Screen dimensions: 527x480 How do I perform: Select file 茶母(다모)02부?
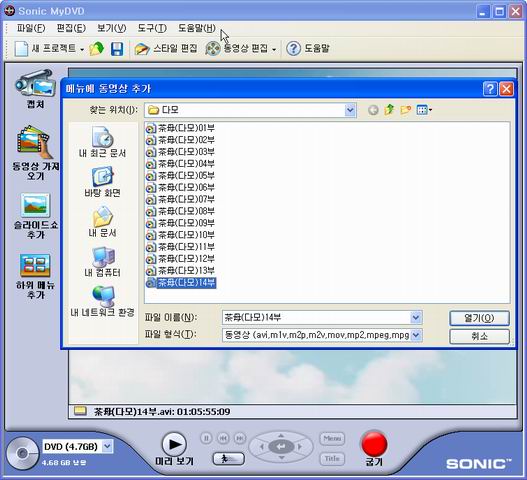[180, 140]
